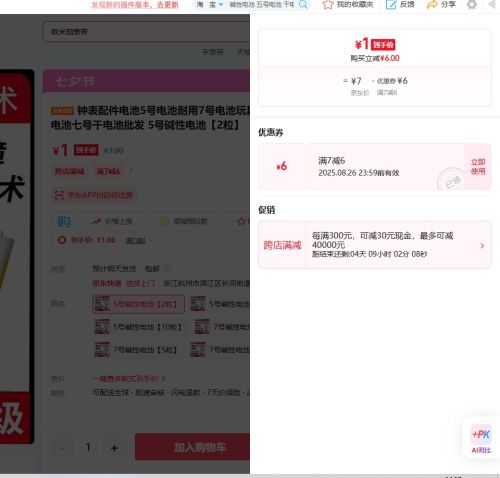Screen dimensions: 500x478
Task: Open the red link with arrow above the 服务 row
Action: point(129,379)
